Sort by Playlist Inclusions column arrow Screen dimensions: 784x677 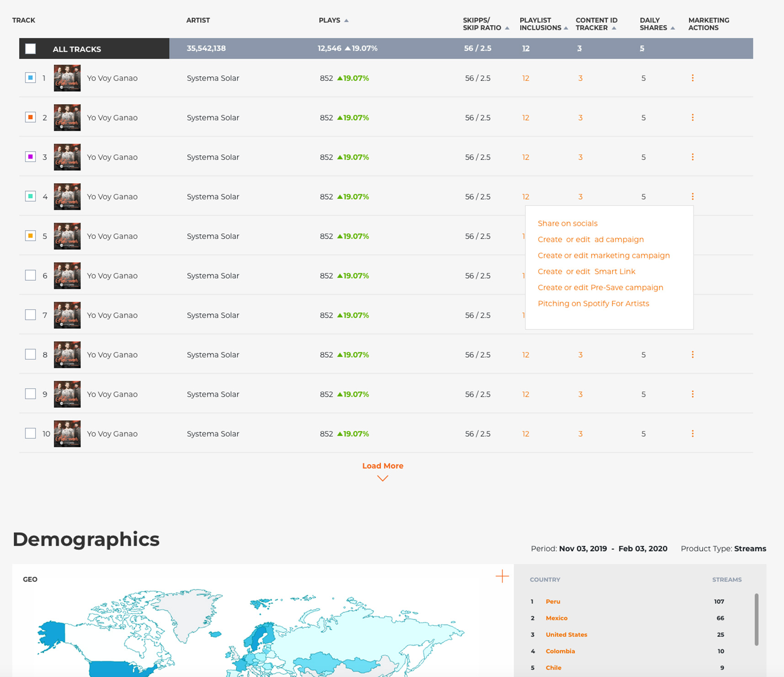pyautogui.click(x=566, y=28)
